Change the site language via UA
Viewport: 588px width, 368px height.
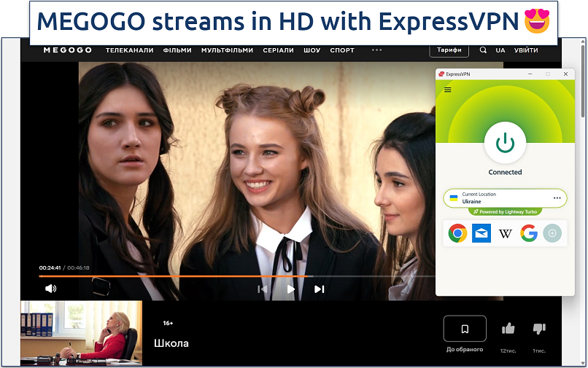tap(500, 50)
